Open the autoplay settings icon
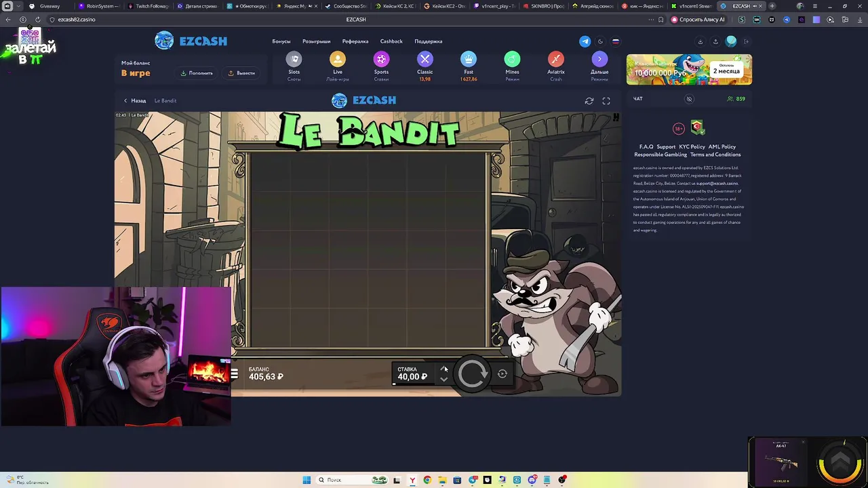Viewport: 868px width, 488px height. tap(502, 373)
